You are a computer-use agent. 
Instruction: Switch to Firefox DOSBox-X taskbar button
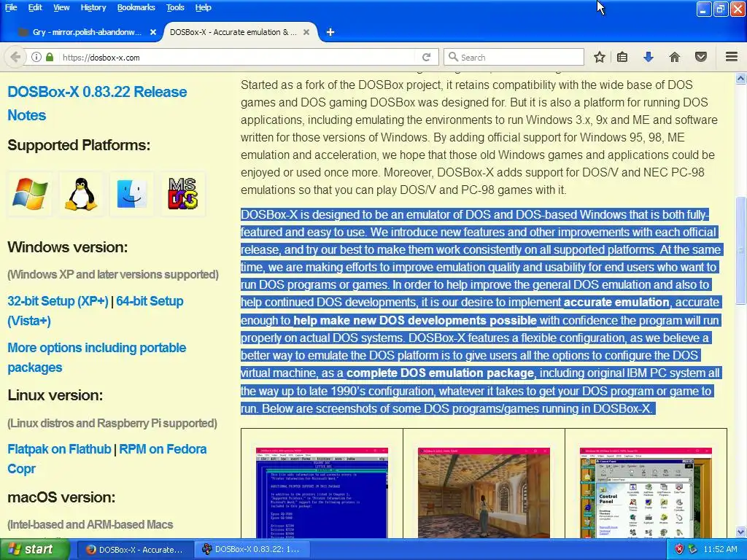[134, 549]
